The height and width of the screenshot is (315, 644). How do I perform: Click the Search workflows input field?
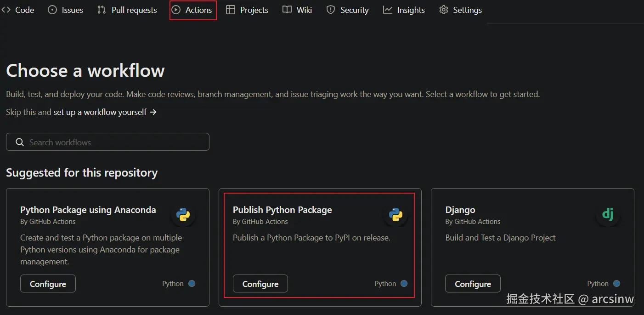[115, 142]
